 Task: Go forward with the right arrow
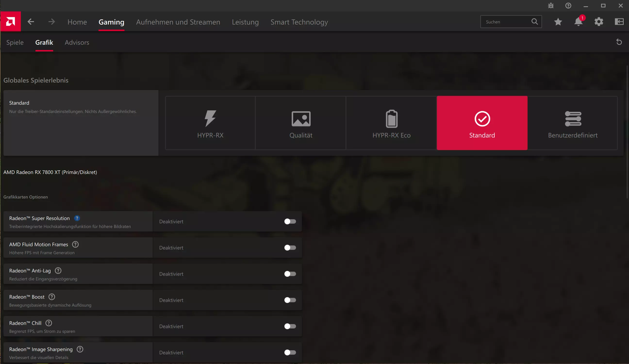click(x=51, y=22)
